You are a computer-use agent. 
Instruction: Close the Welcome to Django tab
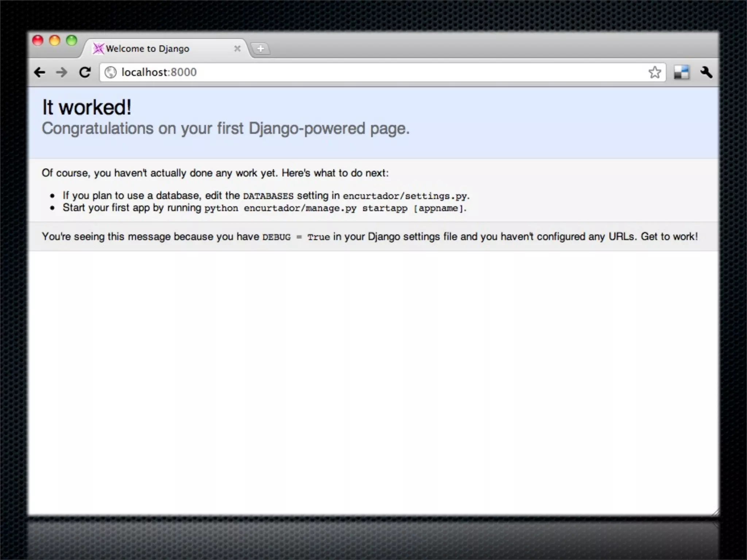point(237,48)
